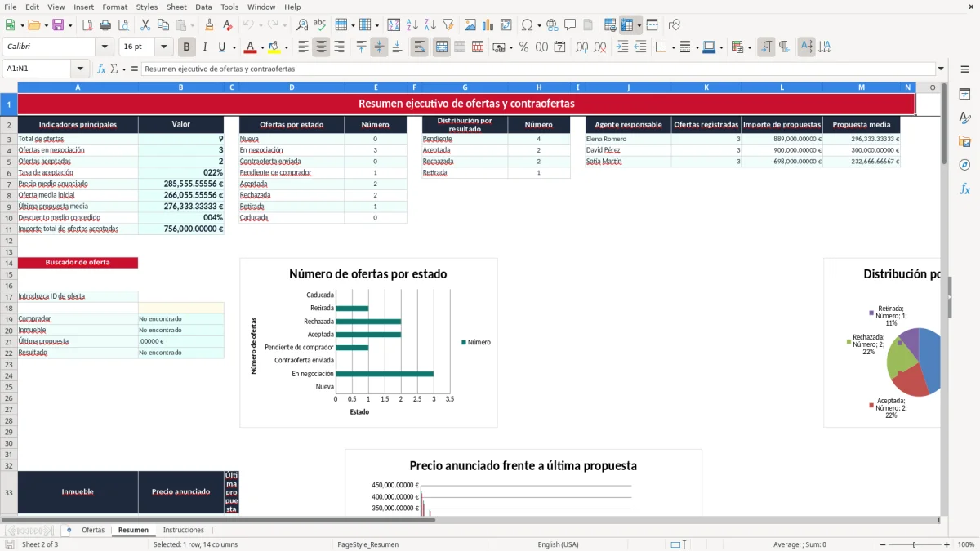Open the Font Size dropdown
Viewport: 980px width, 551px height.
click(164, 47)
